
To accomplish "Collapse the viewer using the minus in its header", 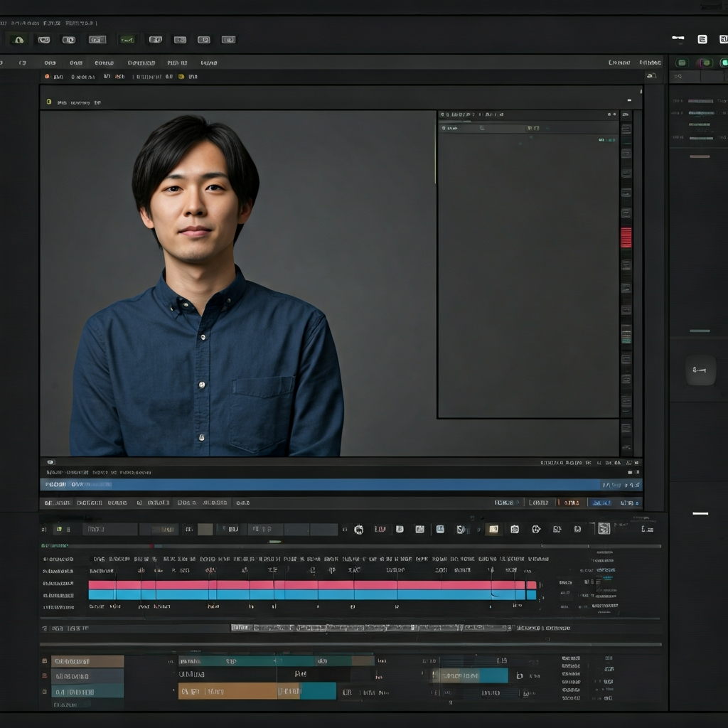I will tap(628, 100).
